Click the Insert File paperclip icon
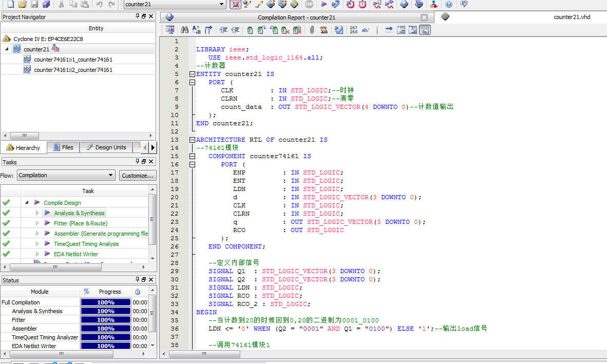Image resolution: width=607 pixels, height=364 pixels. point(311,30)
